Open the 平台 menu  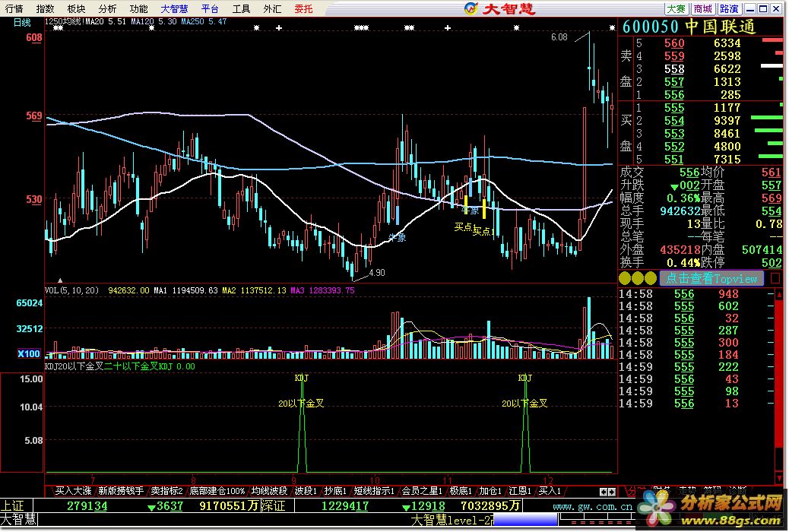tap(210, 8)
